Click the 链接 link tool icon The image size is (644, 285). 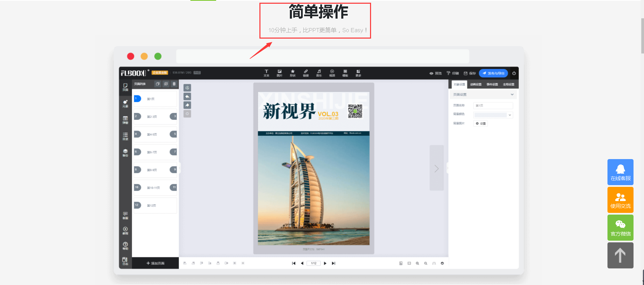(306, 73)
